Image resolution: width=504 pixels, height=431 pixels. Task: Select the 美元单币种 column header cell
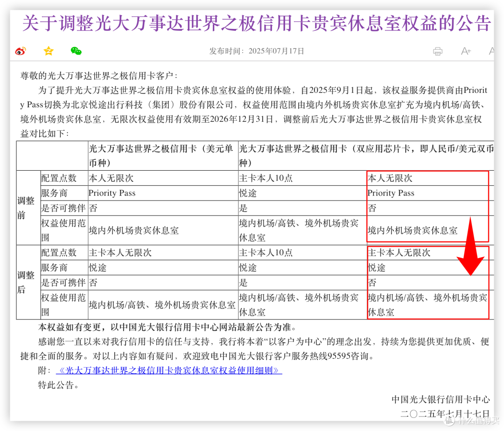point(163,155)
